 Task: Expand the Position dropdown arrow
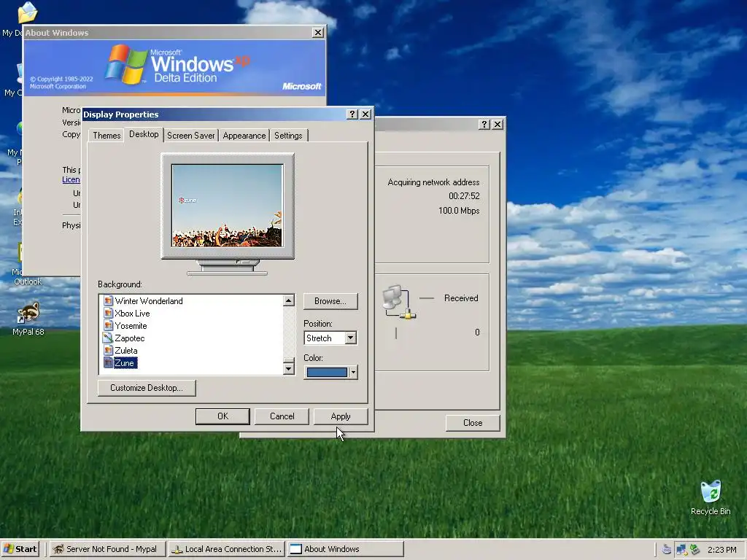point(351,338)
